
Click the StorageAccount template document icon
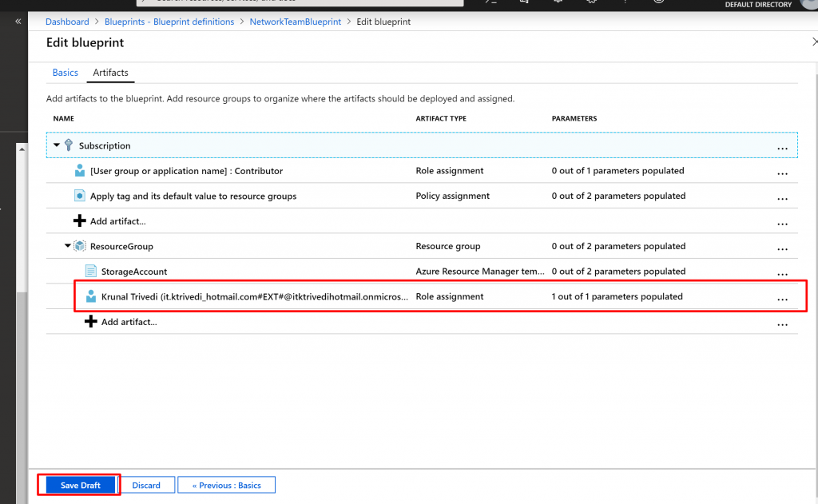(x=90, y=272)
